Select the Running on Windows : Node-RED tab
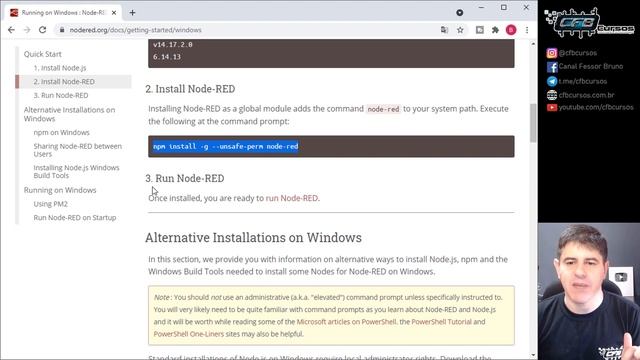 click(x=63, y=13)
